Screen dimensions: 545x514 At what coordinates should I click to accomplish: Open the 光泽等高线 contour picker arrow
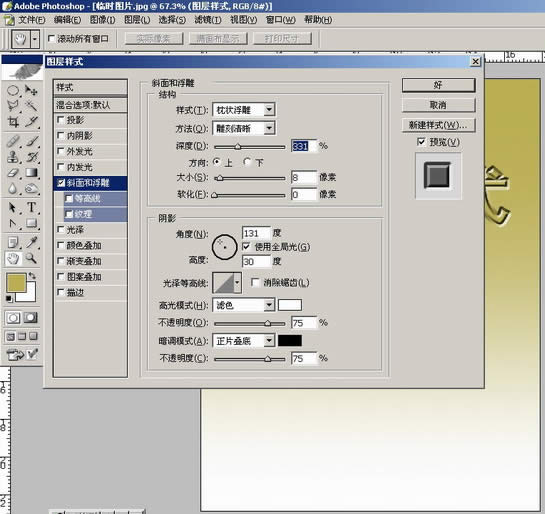tap(237, 283)
